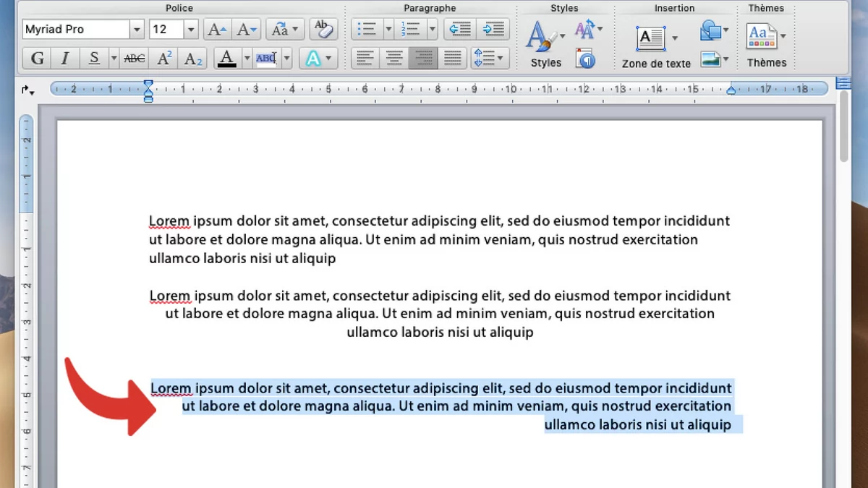Increase the paragraph indent
The width and height of the screenshot is (868, 488).
click(494, 30)
